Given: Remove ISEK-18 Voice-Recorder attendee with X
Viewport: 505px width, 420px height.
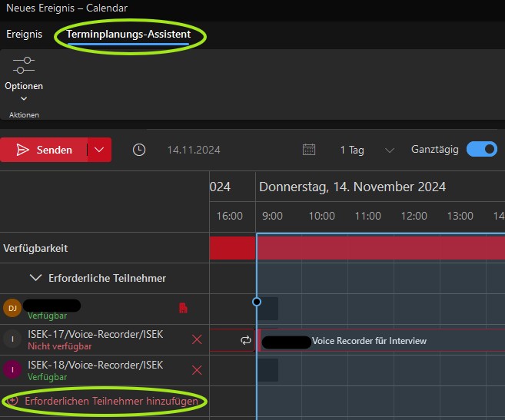Looking at the screenshot, I should click(197, 370).
